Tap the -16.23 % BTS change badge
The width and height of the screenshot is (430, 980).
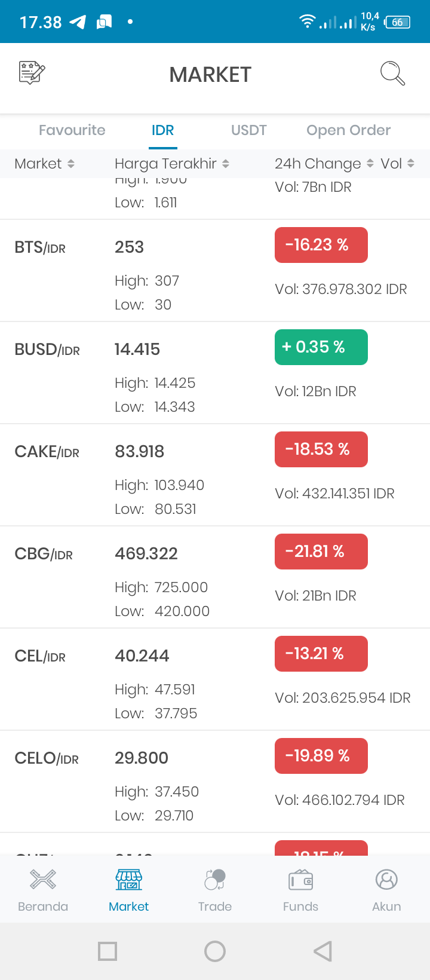click(x=321, y=245)
